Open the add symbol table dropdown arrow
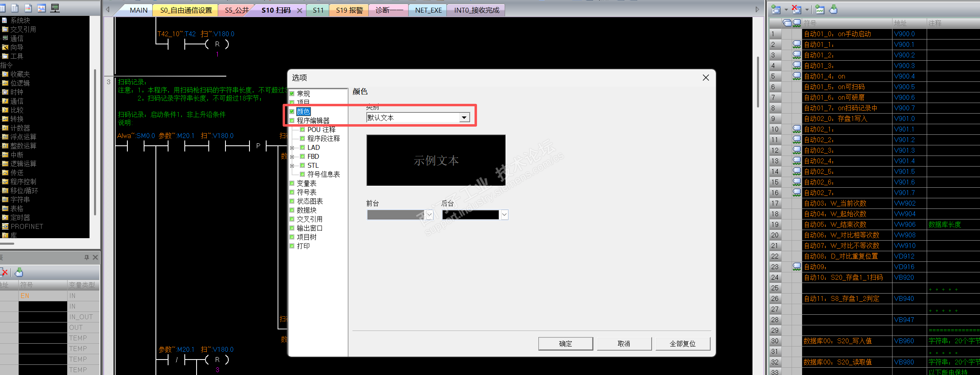This screenshot has width=980, height=375. 786,10
